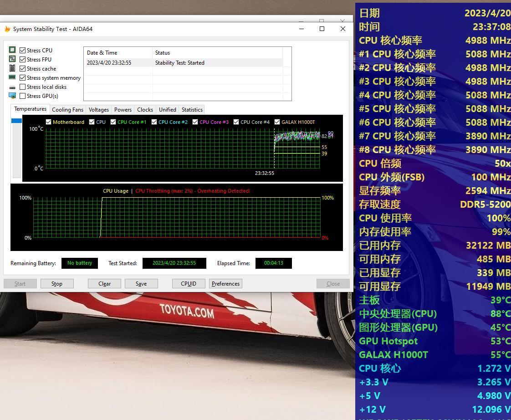
Task: Click the CPU Usage graph label
Action: tap(116, 191)
